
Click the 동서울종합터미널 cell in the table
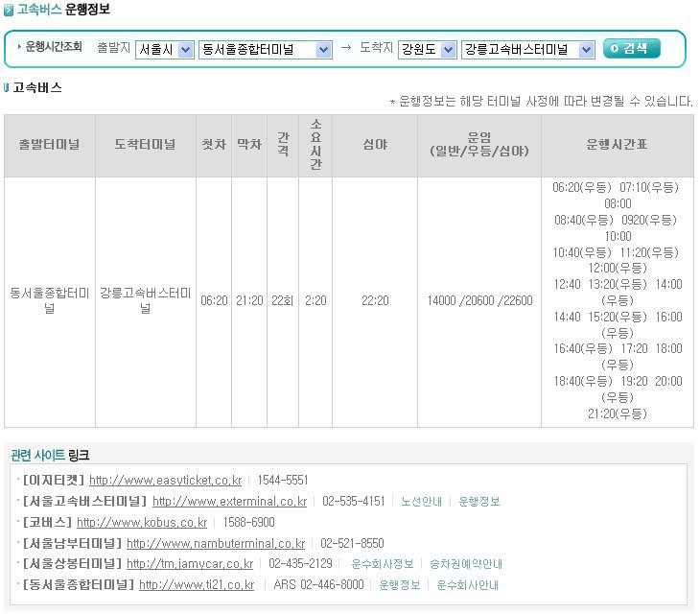tap(50, 300)
